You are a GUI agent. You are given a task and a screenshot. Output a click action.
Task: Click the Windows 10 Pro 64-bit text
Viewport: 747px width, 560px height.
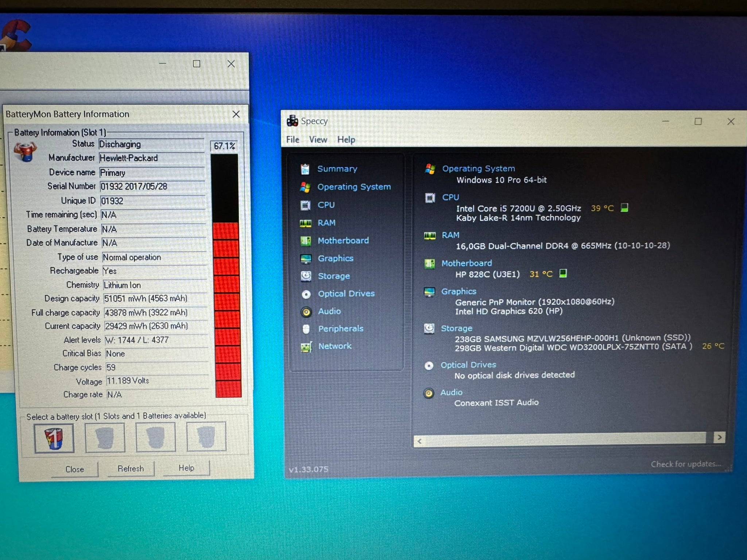pyautogui.click(x=502, y=180)
